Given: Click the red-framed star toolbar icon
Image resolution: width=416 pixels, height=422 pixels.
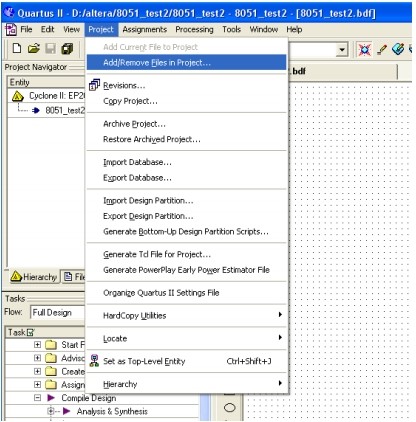Looking at the screenshot, I should 364,50.
